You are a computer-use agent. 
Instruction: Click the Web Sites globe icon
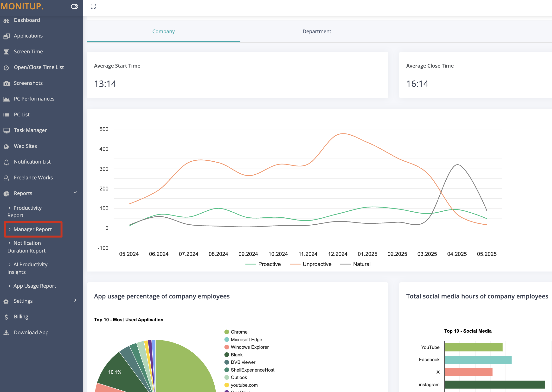[6, 146]
